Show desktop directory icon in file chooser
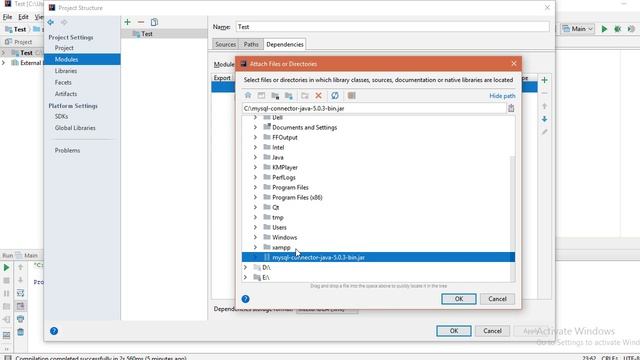 tap(261, 96)
